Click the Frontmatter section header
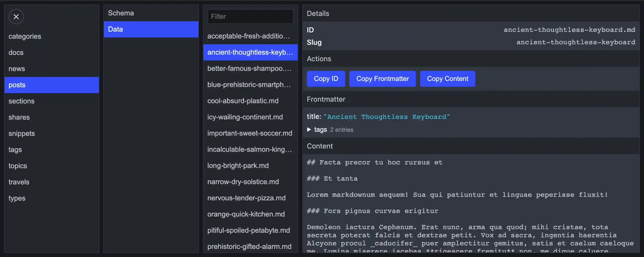This screenshot has height=257, width=644. [471, 99]
